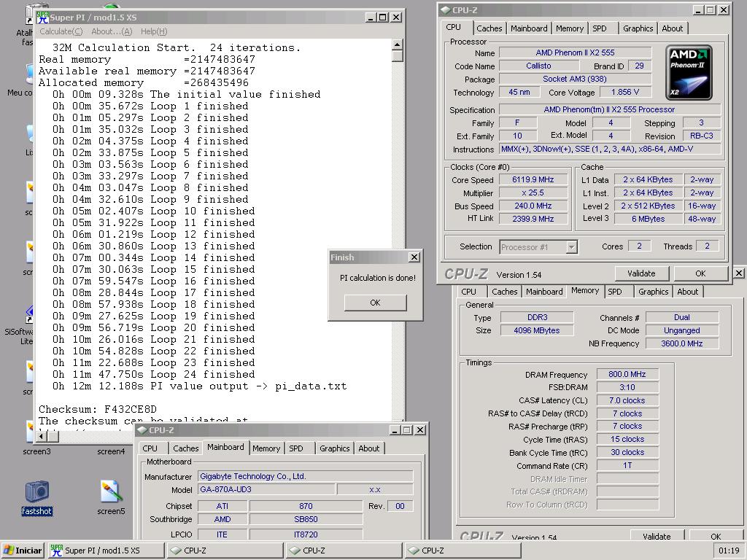The image size is (747, 560).
Task: Click the Mainboard CPU-Z window title icon
Action: (142, 430)
